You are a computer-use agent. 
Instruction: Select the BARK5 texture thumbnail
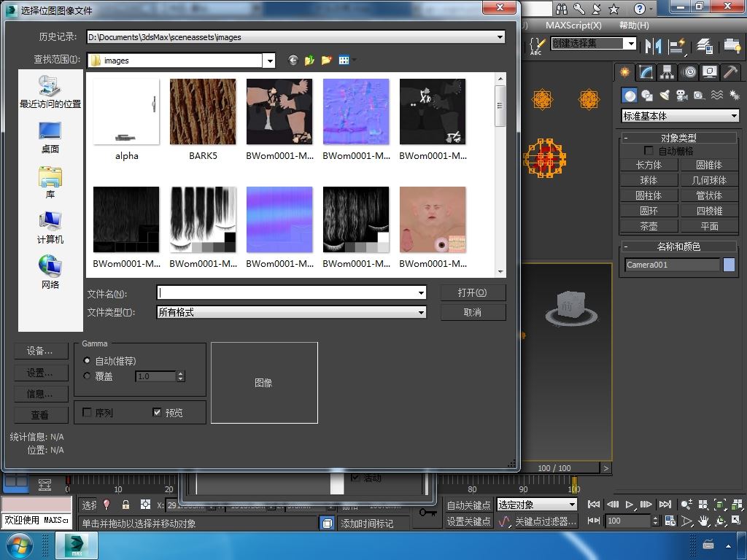tap(203, 112)
